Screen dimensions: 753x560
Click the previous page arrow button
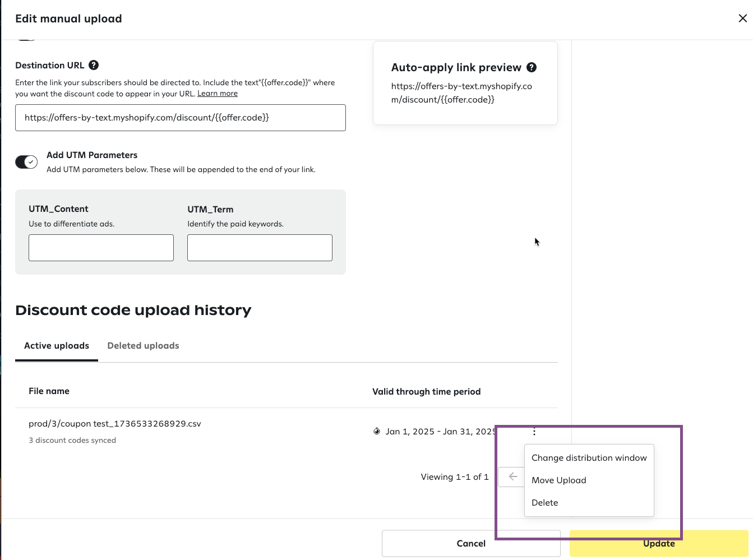tap(512, 476)
